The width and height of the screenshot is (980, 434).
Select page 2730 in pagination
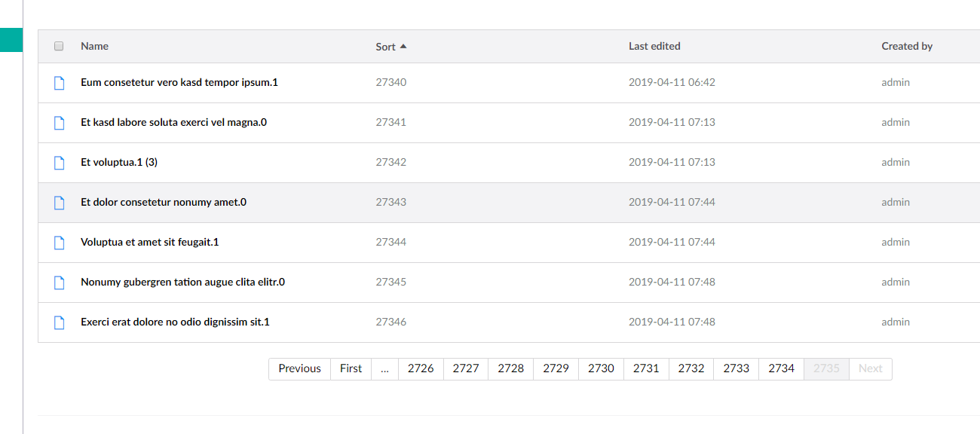tap(601, 368)
